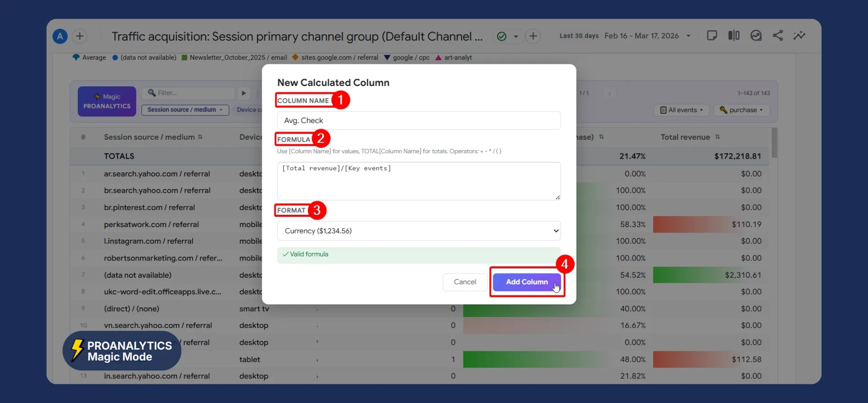Select row 'ukc-word-edit.officeapps.live.c...'

162,292
